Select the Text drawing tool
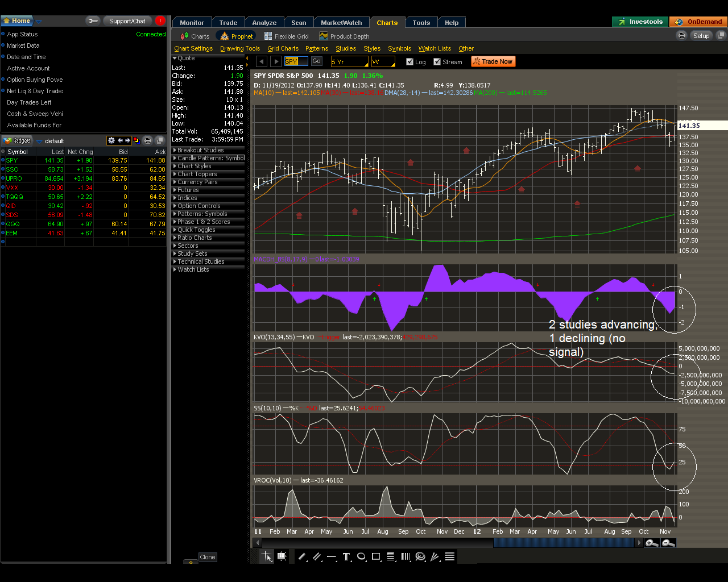 pos(346,556)
